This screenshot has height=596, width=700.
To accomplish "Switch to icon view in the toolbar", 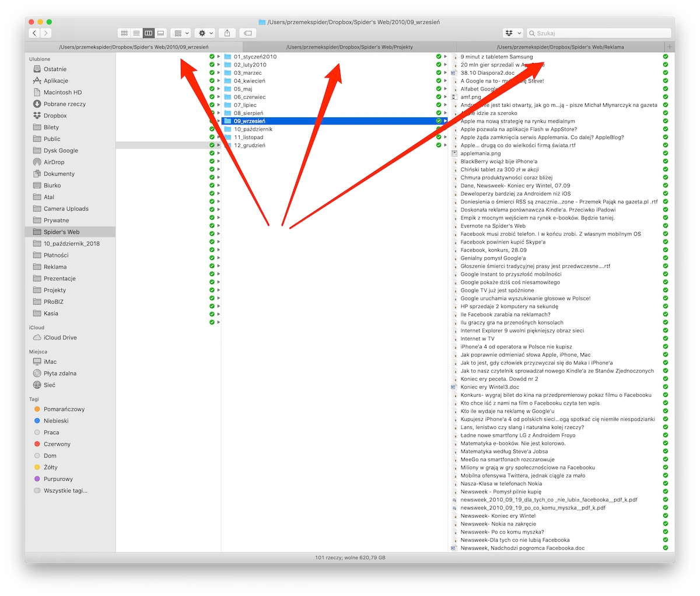I will coord(124,33).
